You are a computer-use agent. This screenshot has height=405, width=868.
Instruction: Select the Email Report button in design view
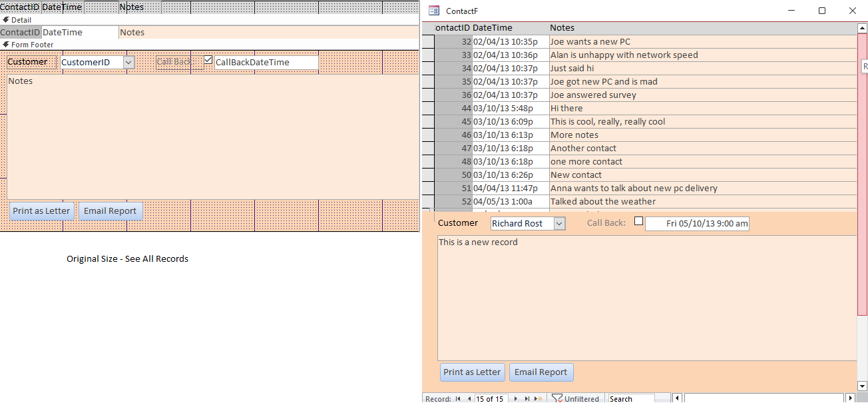[x=110, y=211]
